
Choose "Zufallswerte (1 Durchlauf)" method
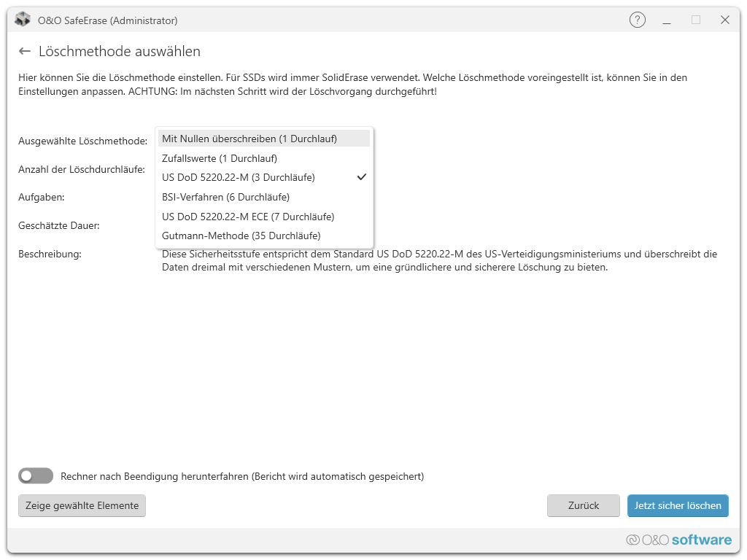[x=220, y=158]
